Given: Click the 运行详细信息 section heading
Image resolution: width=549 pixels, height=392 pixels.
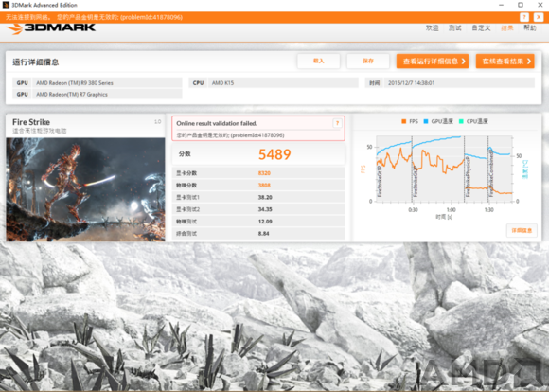Looking at the screenshot, I should [x=36, y=62].
